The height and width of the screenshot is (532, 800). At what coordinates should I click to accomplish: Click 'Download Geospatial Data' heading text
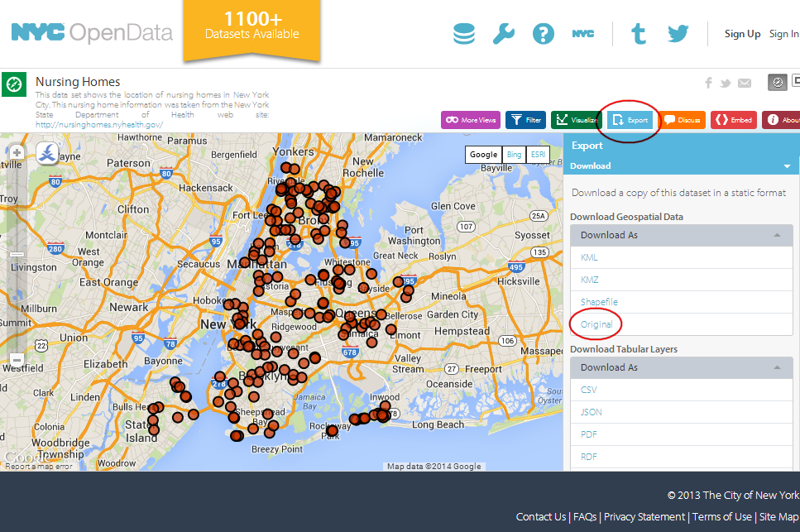click(x=626, y=217)
